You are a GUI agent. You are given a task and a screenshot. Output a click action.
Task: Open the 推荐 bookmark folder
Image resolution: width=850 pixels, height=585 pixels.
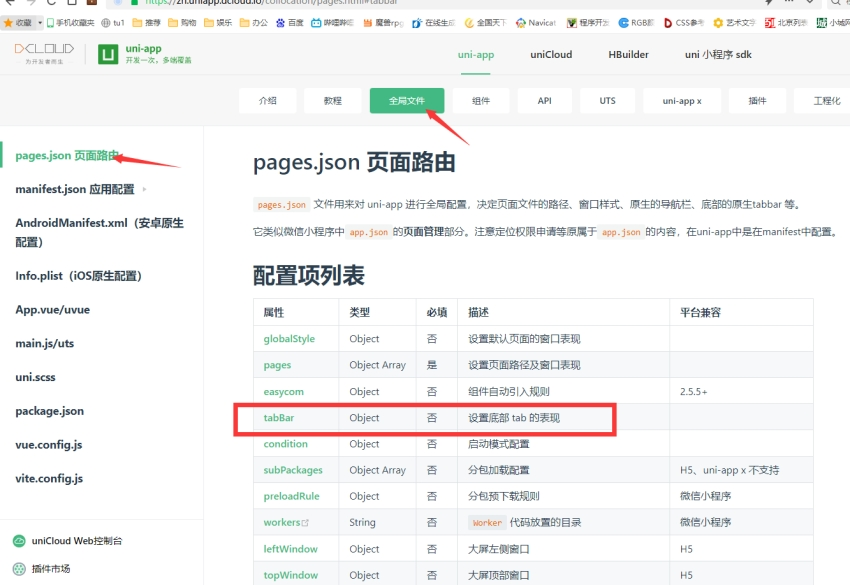[x=147, y=23]
